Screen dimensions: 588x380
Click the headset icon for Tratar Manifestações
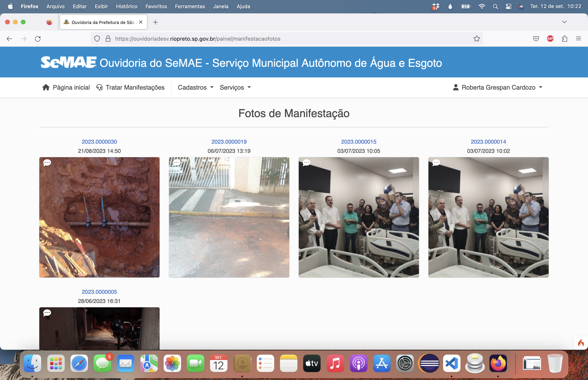tap(99, 87)
